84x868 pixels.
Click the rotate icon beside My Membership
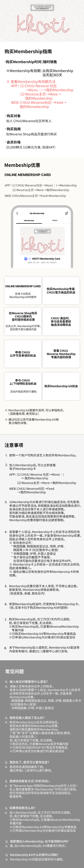pos(66,213)
